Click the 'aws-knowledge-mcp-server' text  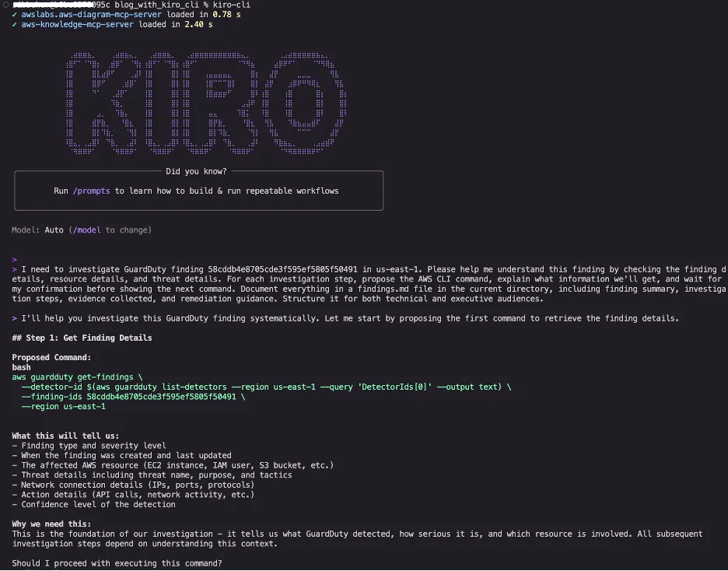(x=77, y=24)
